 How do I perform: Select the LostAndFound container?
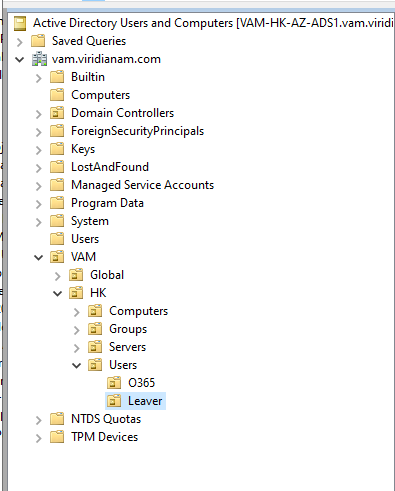110,167
